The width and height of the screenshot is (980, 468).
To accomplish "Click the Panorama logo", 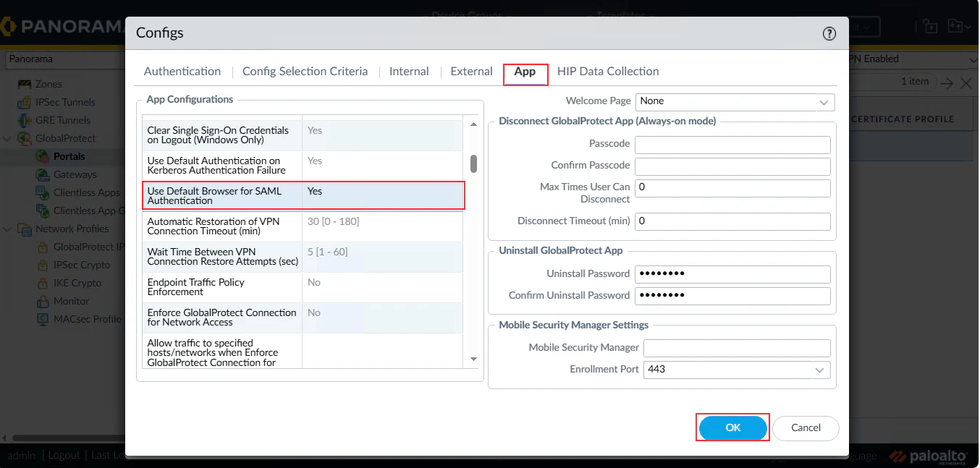I will pos(62,27).
